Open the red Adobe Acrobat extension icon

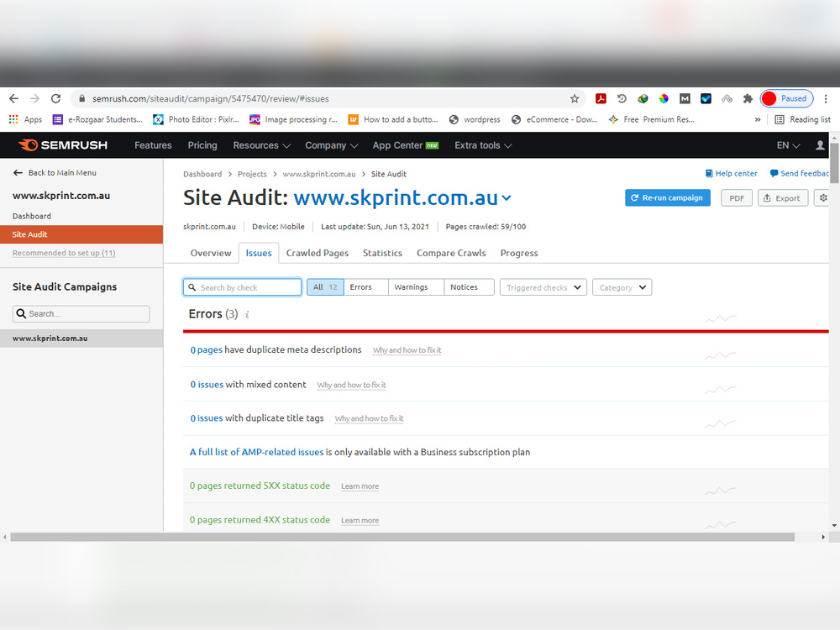click(x=601, y=98)
